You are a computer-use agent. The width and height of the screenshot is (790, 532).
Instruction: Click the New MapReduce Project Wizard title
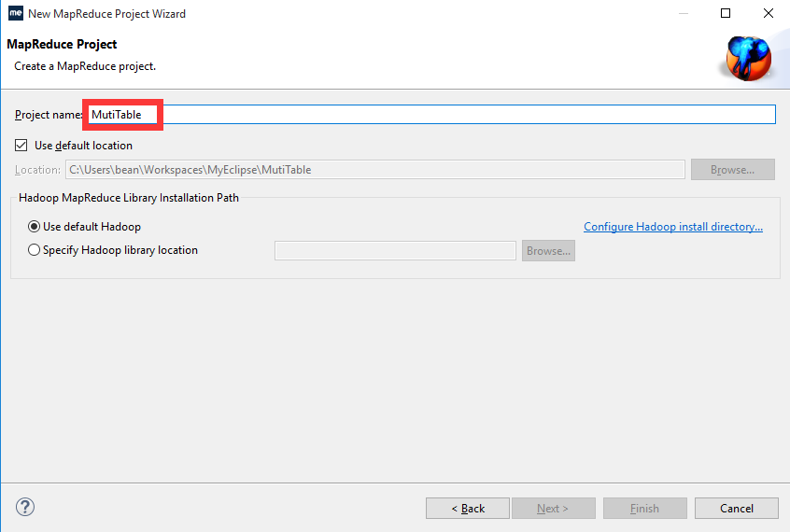pyautogui.click(x=106, y=13)
